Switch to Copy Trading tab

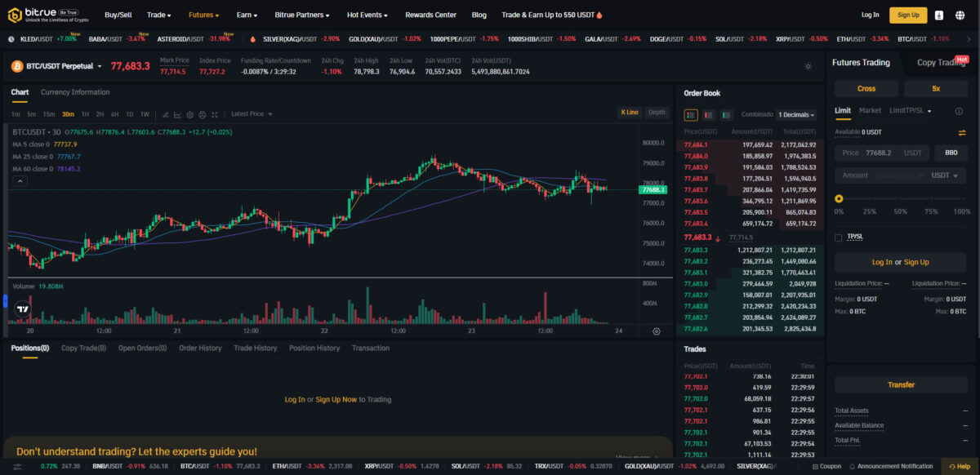[x=941, y=63]
